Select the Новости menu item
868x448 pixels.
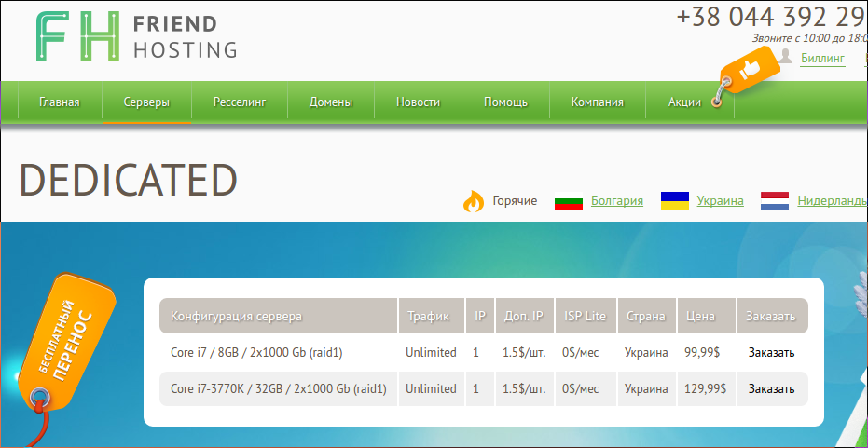coord(418,102)
